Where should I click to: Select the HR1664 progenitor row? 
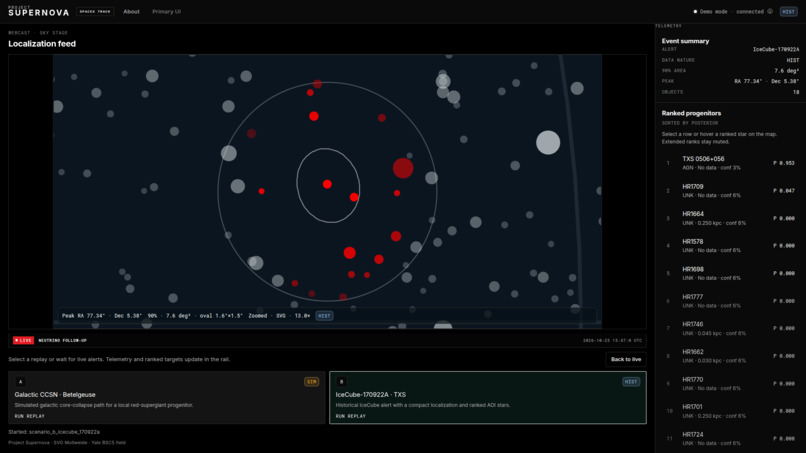[x=730, y=218]
